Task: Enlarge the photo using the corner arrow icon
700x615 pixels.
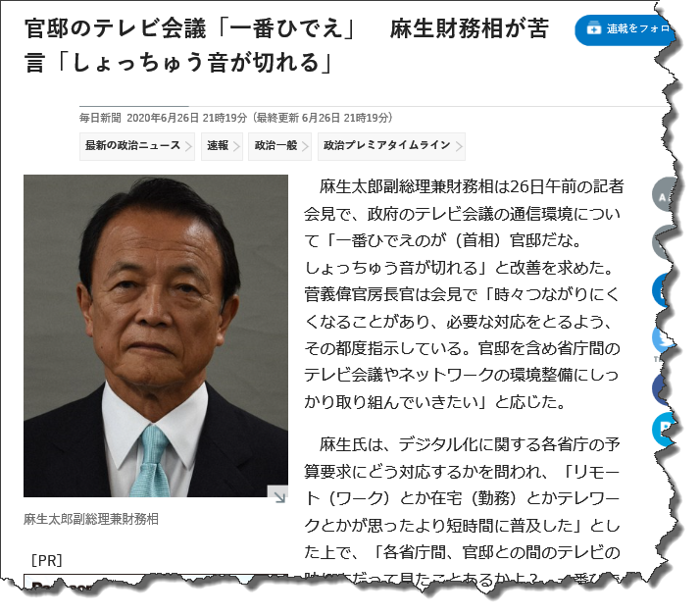Action: pyautogui.click(x=277, y=495)
